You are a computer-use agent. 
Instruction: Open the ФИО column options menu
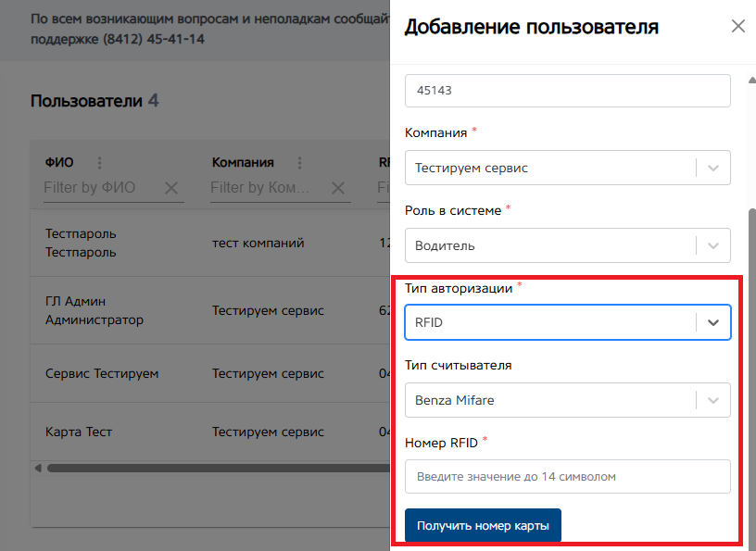pyautogui.click(x=100, y=163)
